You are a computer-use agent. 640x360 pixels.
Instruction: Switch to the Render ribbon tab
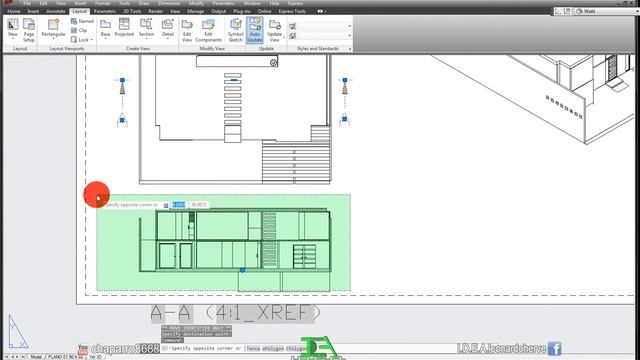155,11
